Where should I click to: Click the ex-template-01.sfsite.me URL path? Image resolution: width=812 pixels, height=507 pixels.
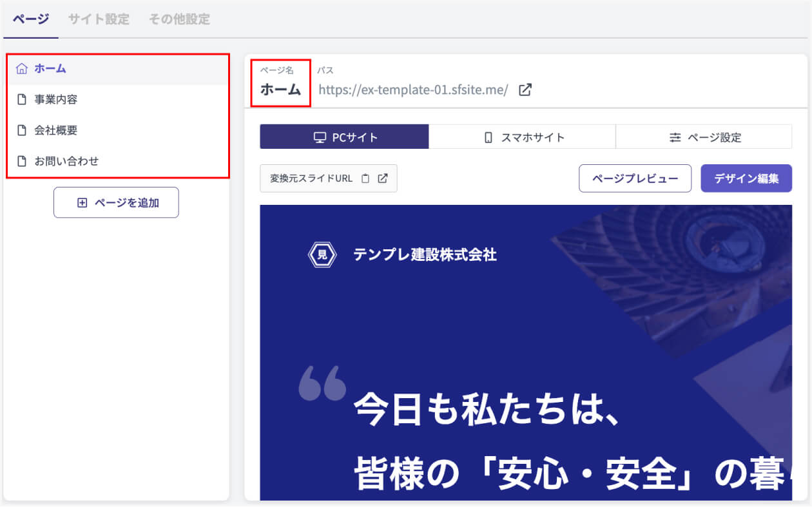click(413, 90)
